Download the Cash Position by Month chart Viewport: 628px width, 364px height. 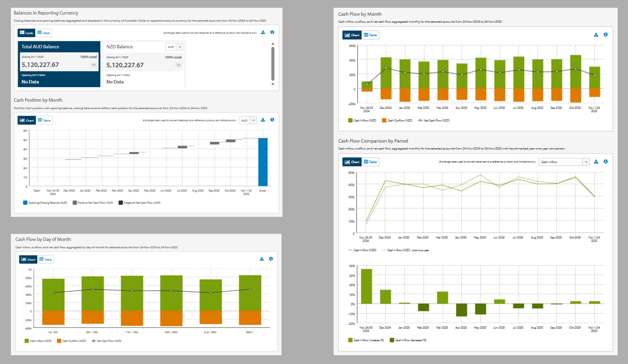(x=263, y=120)
